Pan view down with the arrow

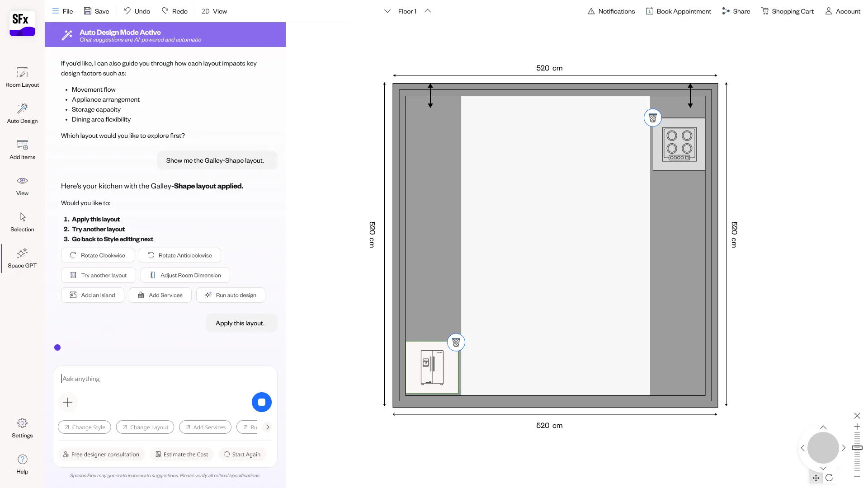[823, 468]
